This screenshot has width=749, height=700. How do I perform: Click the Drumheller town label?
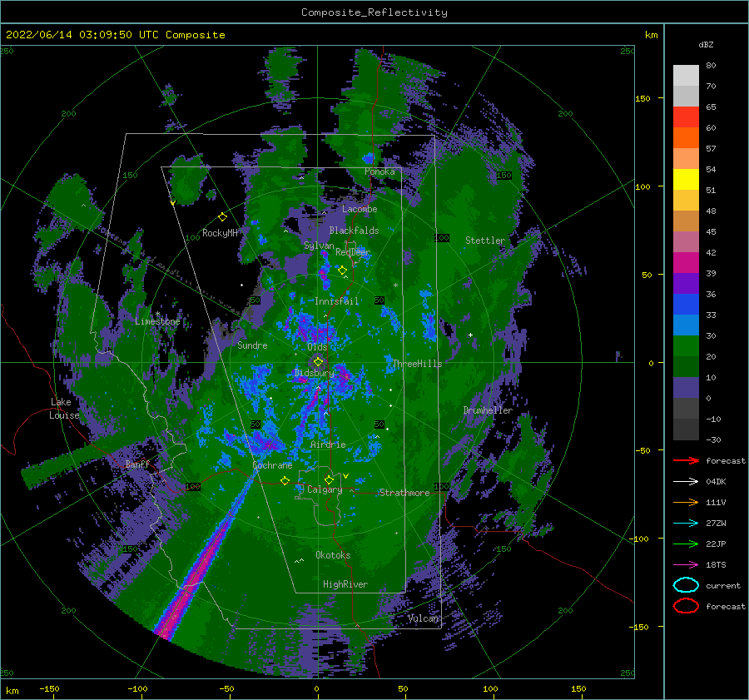point(488,410)
